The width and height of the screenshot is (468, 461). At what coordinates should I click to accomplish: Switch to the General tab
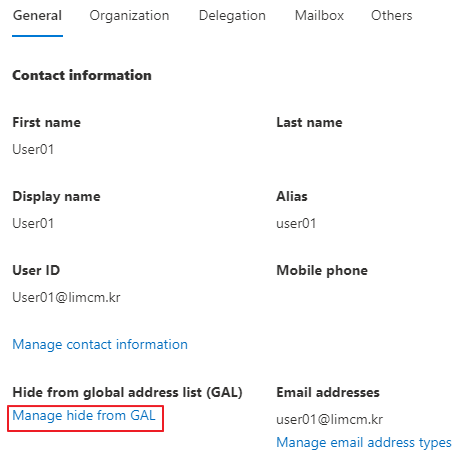coord(37,16)
